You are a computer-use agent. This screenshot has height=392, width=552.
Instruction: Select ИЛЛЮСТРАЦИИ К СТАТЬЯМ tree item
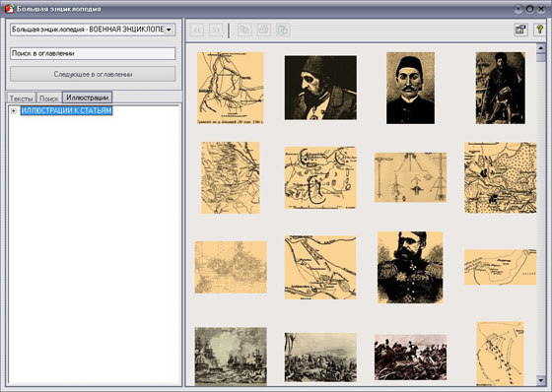pyautogui.click(x=67, y=110)
